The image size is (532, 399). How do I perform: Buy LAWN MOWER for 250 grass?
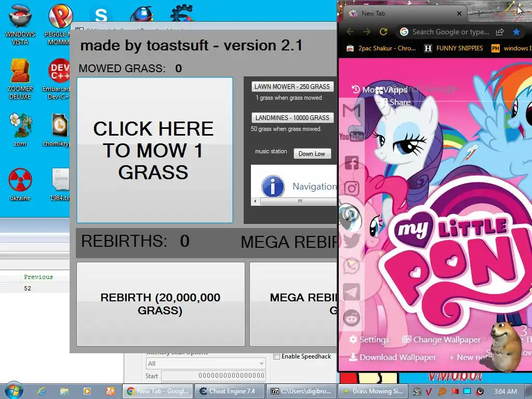tap(292, 87)
